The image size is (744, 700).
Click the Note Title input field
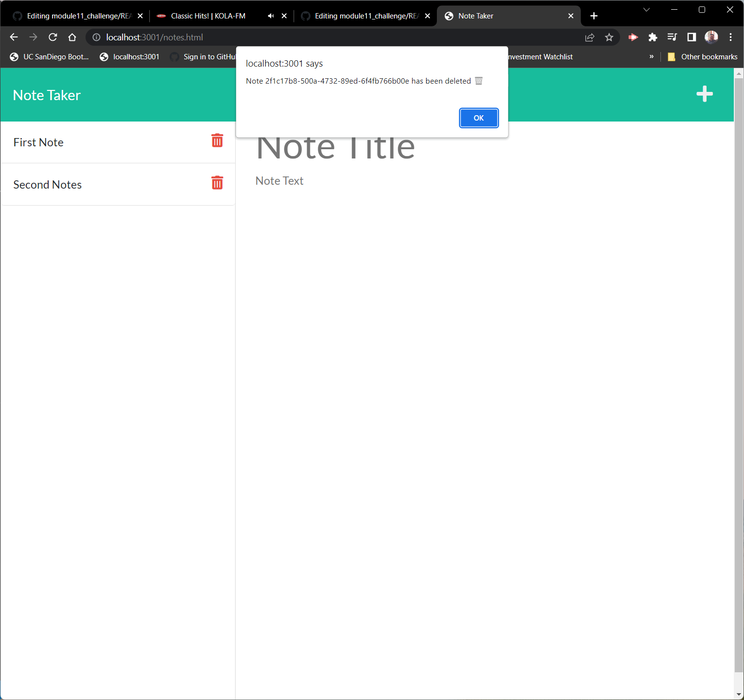click(335, 148)
